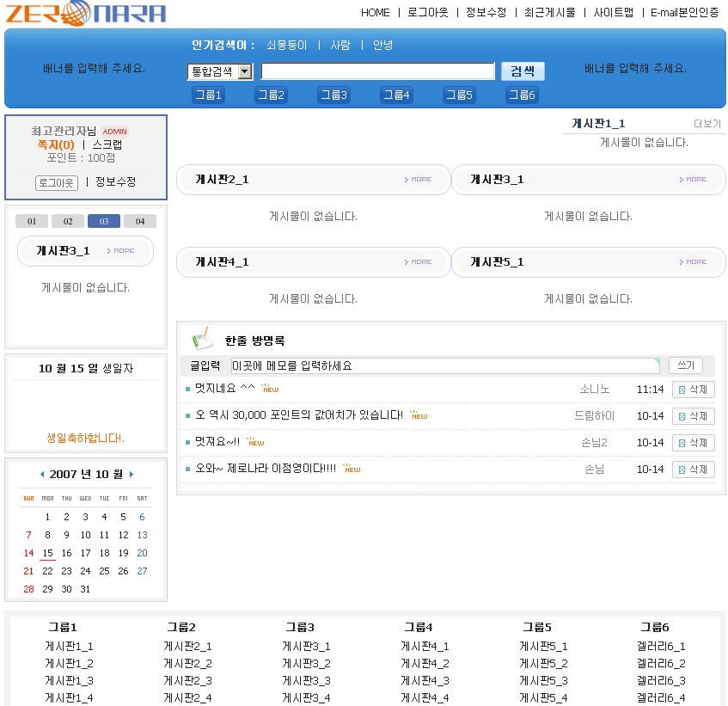The width and height of the screenshot is (728, 706).
Task: Delete the entry by 드림하이
Action: point(693,416)
